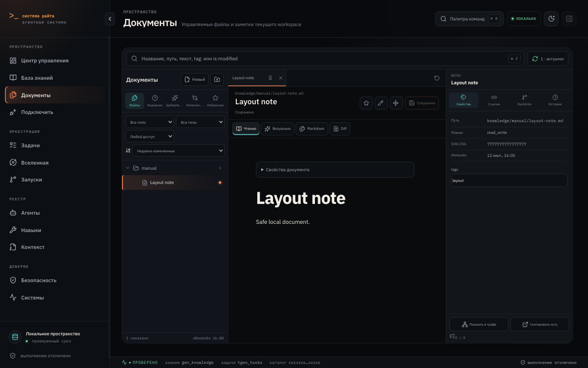
Task: Click the move arrows icon
Action: pyautogui.click(x=396, y=103)
